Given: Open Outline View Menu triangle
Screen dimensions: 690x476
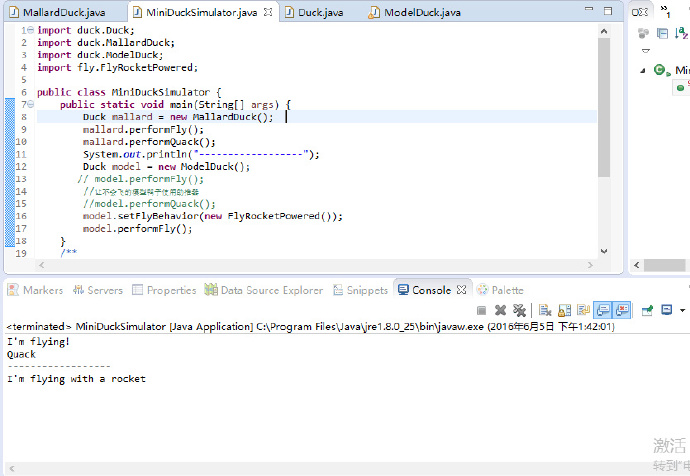Looking at the screenshot, I should coord(646,51).
